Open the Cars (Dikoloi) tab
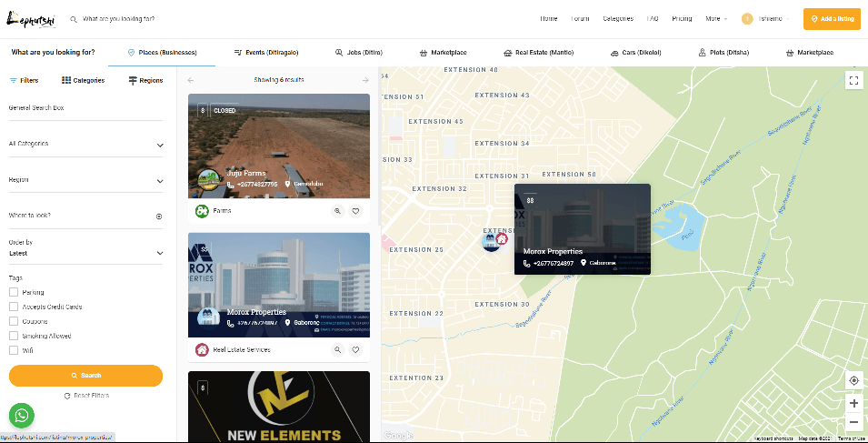Screen dimensions: 868x443 click(x=636, y=53)
